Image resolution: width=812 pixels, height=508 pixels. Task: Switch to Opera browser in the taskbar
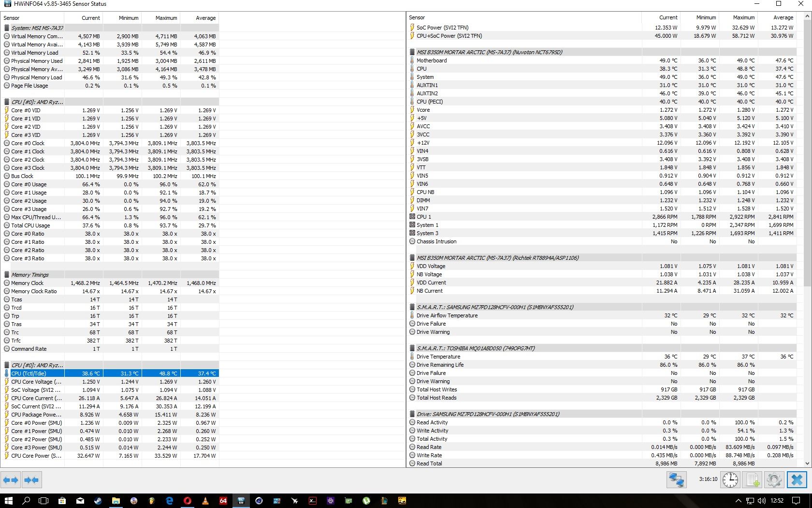pos(187,501)
